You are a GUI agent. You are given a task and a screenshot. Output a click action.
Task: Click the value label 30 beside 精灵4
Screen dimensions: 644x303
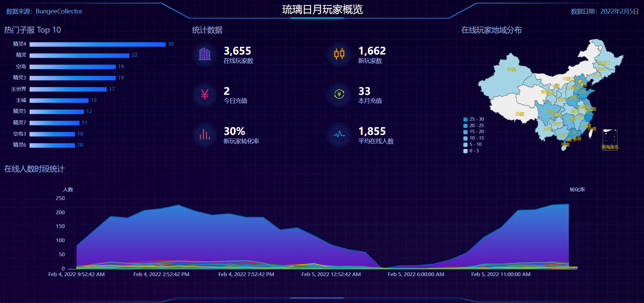click(171, 44)
